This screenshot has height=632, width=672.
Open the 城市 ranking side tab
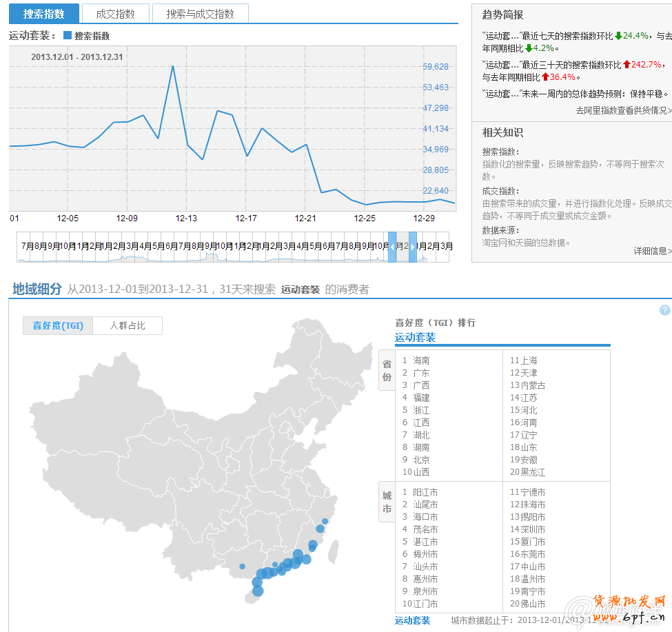(387, 502)
